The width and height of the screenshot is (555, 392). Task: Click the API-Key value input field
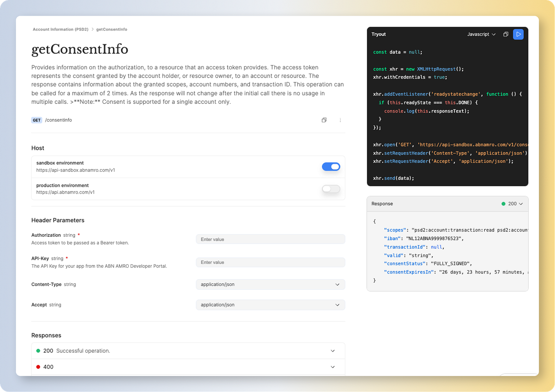270,262
